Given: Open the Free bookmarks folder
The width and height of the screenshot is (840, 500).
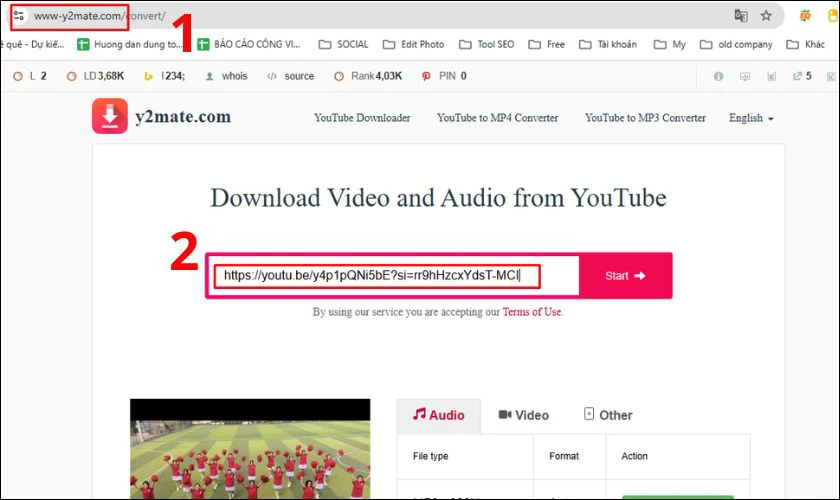Looking at the screenshot, I should [546, 44].
